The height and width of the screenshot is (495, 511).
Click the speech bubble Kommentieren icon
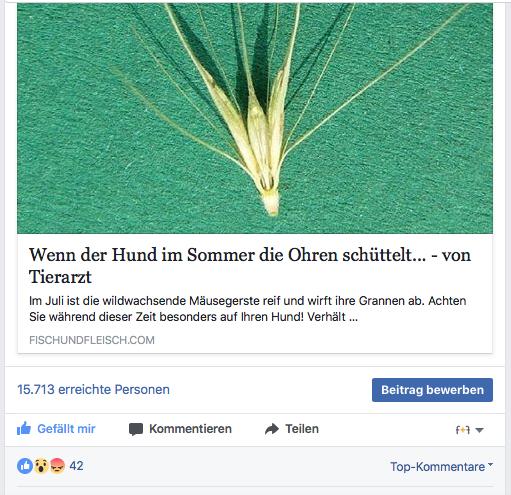pyautogui.click(x=136, y=429)
